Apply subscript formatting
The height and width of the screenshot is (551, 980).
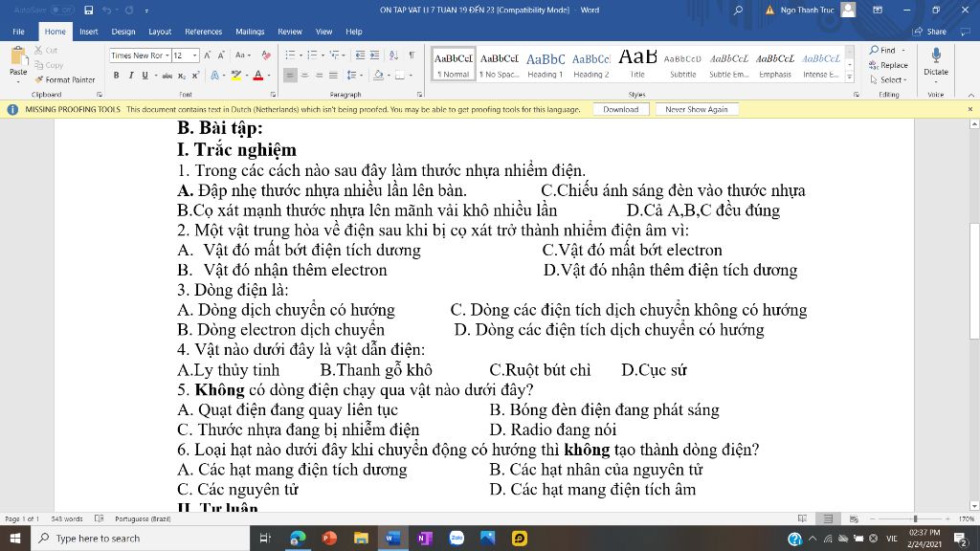181,76
